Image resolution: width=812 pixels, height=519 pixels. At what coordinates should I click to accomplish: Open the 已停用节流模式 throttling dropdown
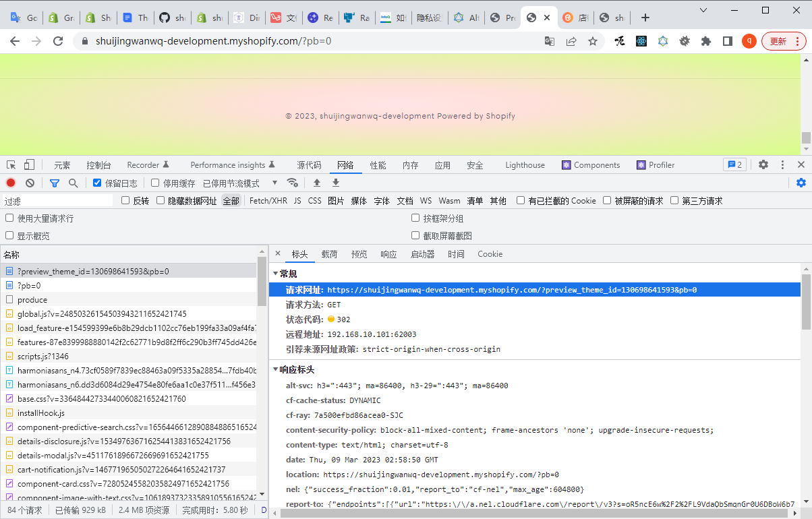point(240,183)
